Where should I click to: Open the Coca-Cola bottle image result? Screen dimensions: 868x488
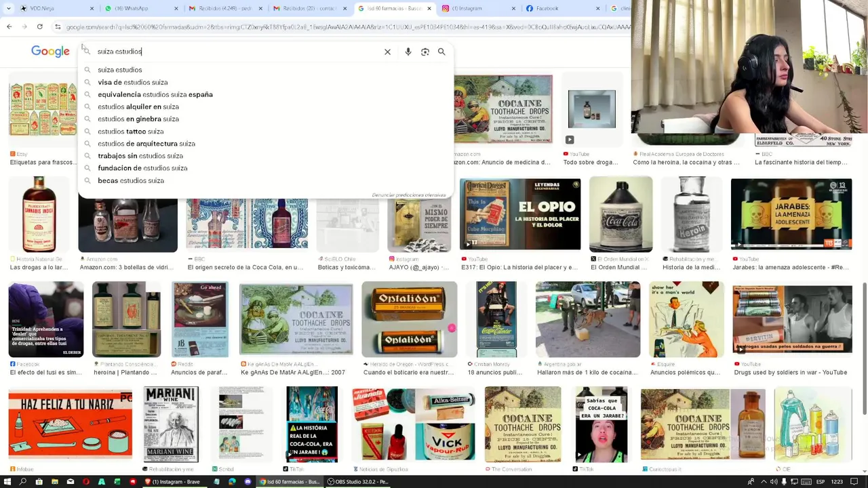pos(620,214)
